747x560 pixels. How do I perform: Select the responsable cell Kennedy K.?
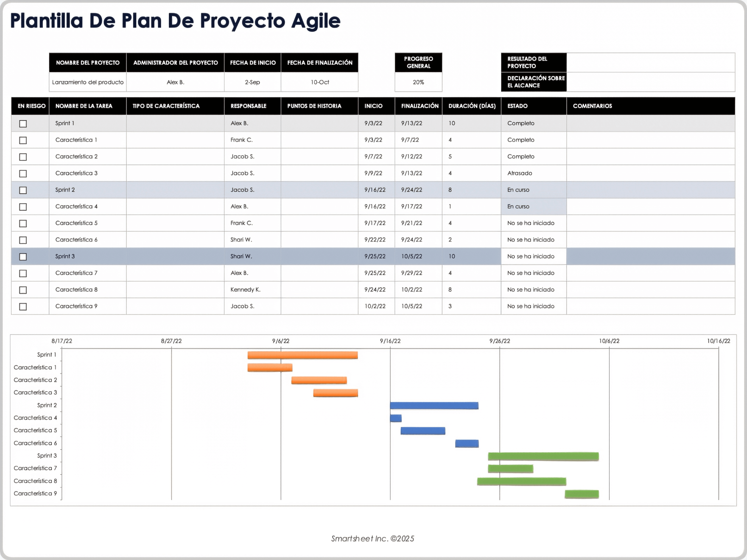(x=252, y=290)
